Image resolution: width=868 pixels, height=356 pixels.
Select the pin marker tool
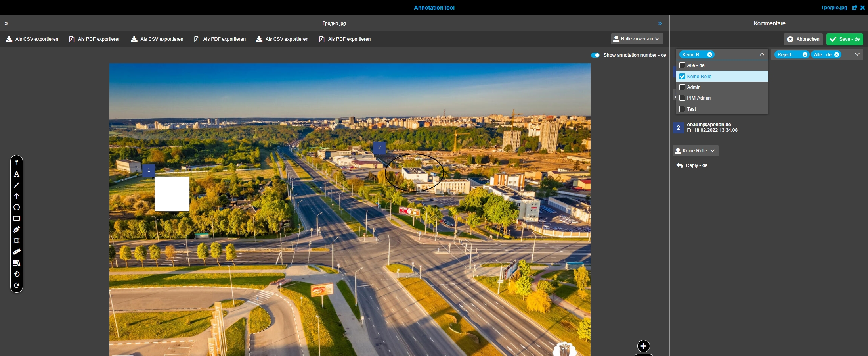coord(17,163)
